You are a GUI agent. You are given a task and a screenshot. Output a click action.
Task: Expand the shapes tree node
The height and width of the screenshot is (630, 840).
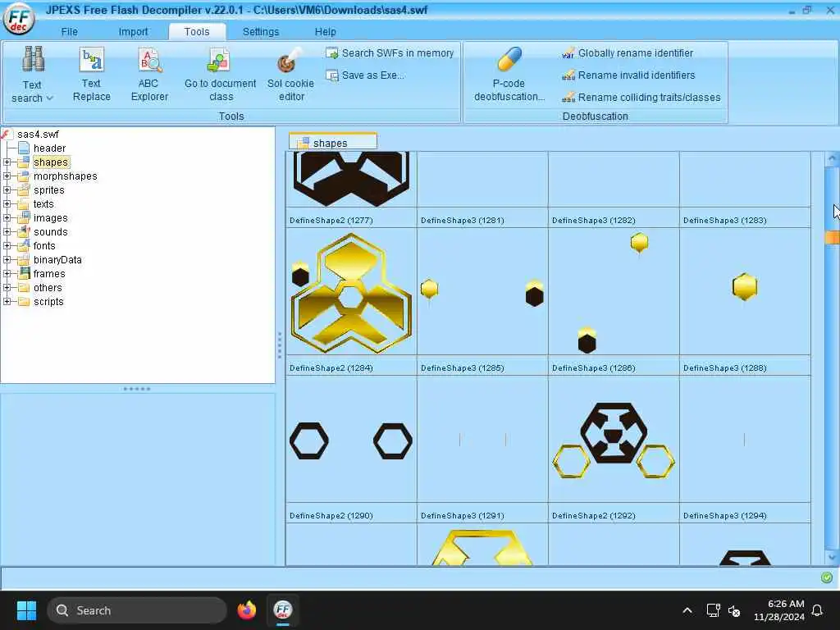[7, 162]
